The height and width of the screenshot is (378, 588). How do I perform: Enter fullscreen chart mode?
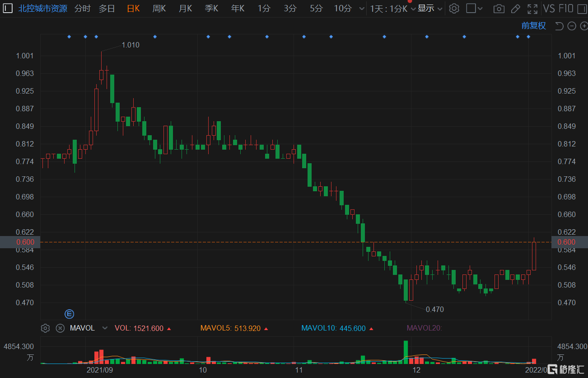point(532,9)
